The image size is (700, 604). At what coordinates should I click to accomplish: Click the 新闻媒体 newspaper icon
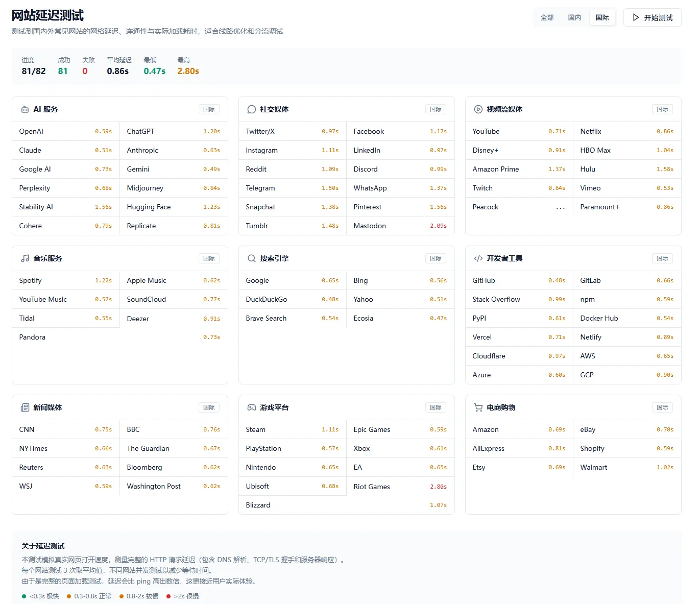pos(25,407)
